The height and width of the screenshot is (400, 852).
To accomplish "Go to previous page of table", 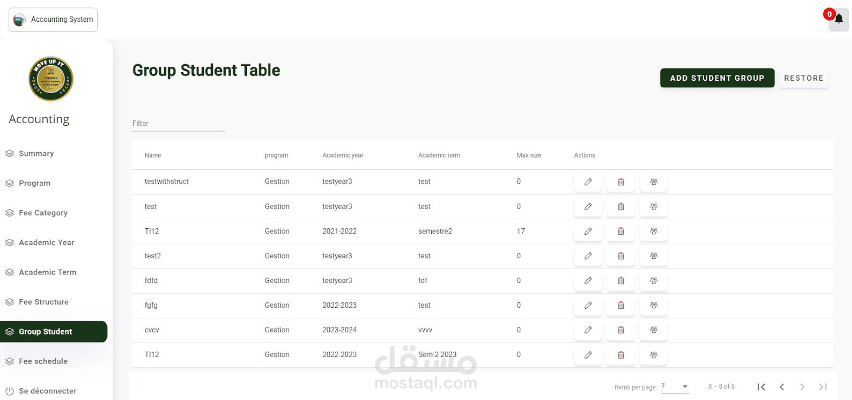I will tap(782, 387).
